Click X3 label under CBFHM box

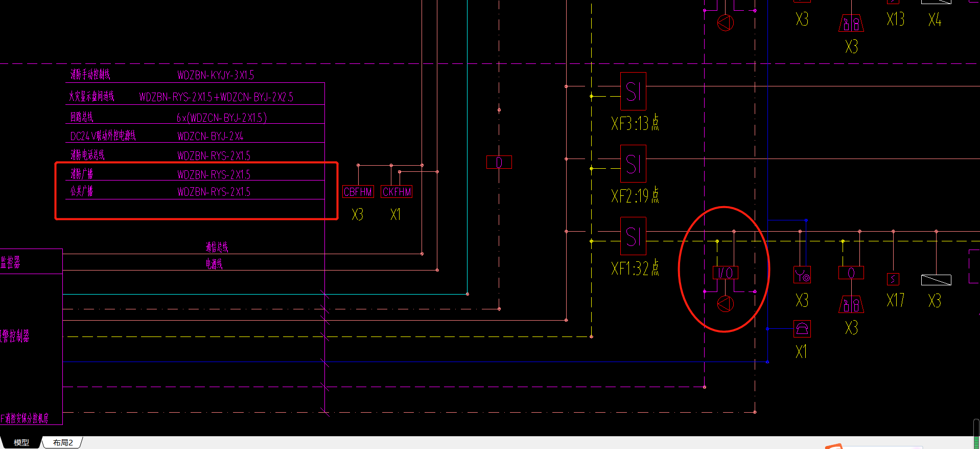pos(358,215)
